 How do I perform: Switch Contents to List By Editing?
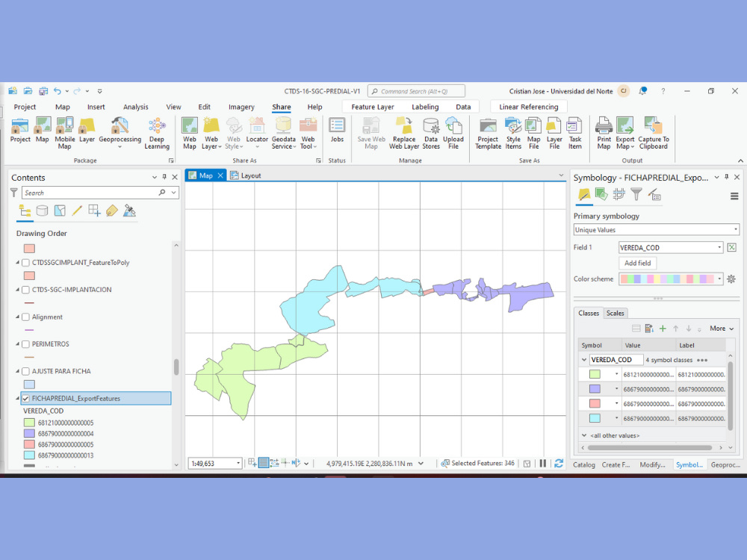click(77, 211)
